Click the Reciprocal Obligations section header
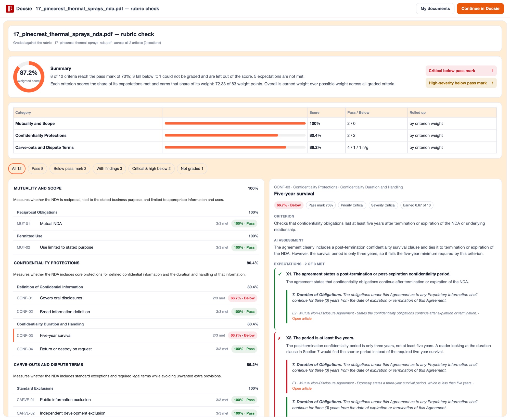Screen dimensions: 510x420 pyautogui.click(x=136, y=212)
